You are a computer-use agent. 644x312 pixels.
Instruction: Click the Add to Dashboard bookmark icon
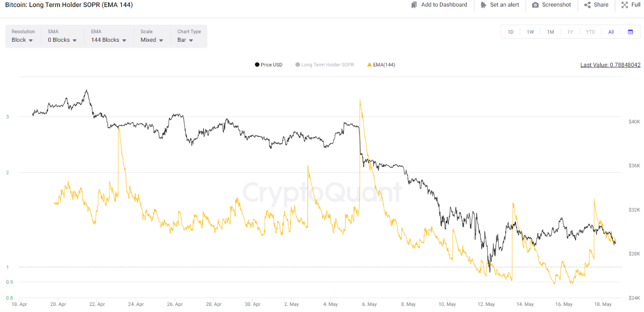coord(414,5)
